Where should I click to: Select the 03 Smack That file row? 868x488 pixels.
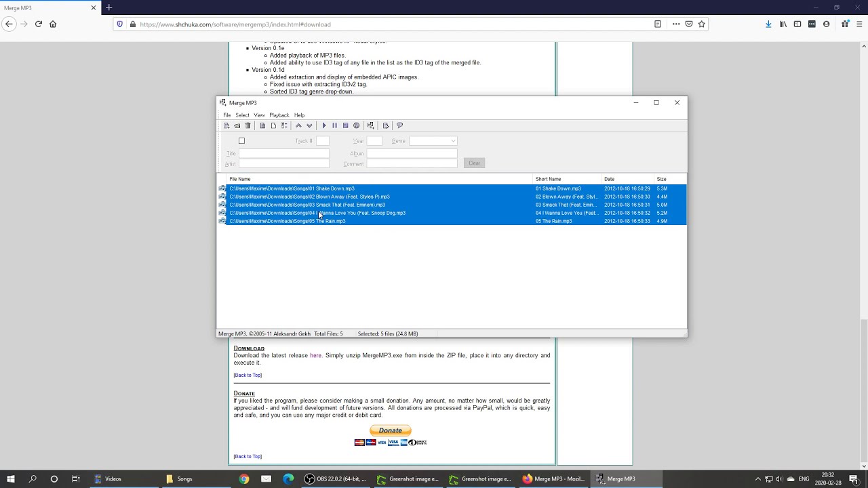click(452, 205)
